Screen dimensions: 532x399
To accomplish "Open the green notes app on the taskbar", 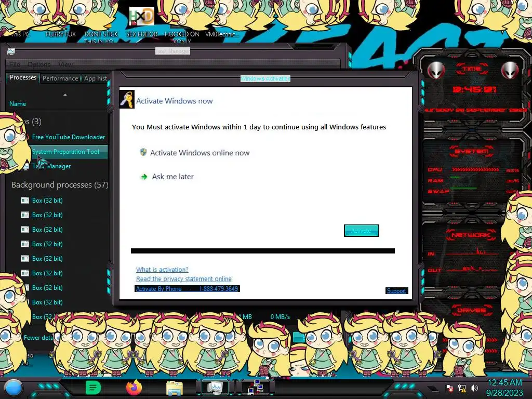I will pos(94,388).
